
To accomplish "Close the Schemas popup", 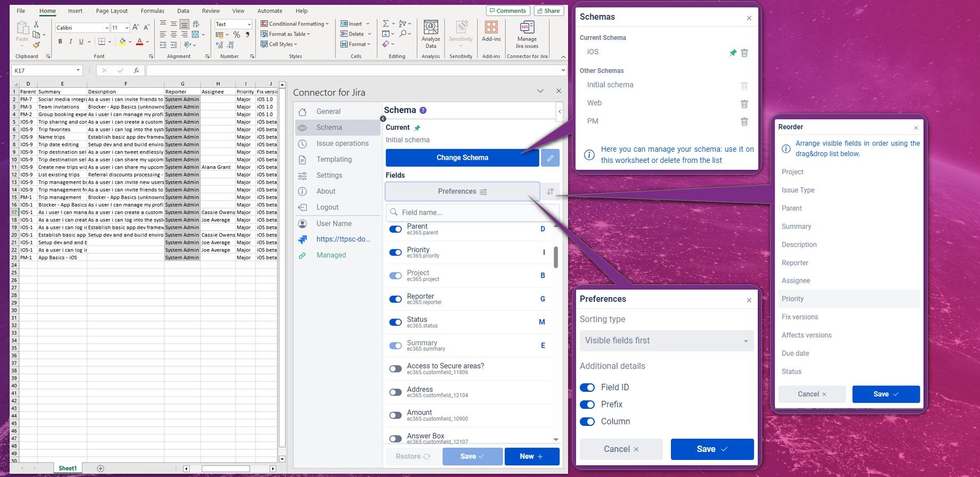I will (x=749, y=18).
